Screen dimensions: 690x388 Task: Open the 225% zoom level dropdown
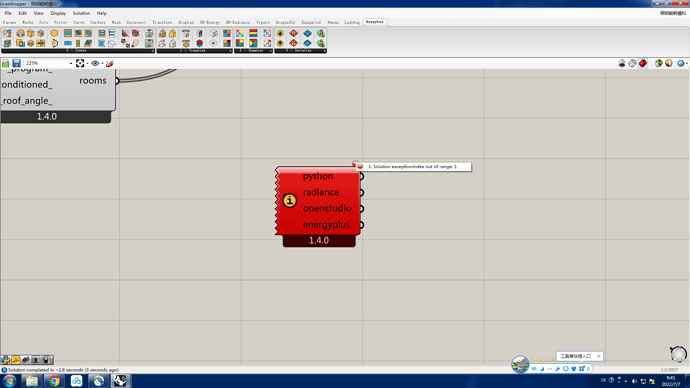[71, 63]
